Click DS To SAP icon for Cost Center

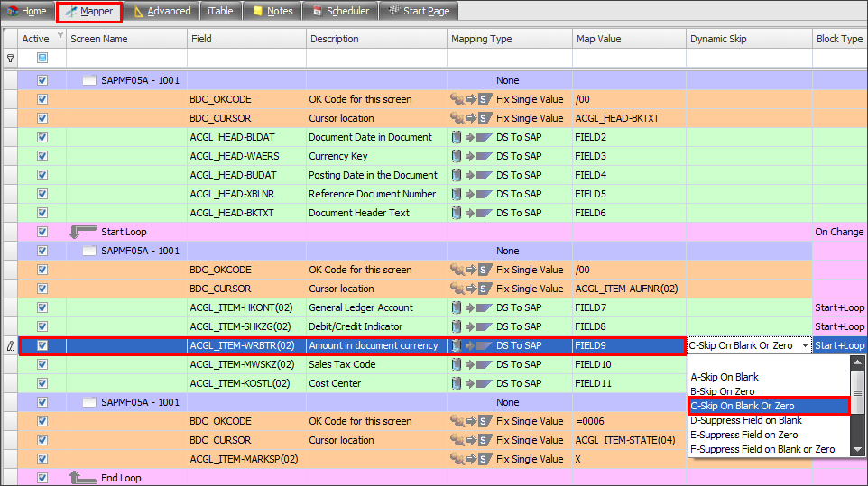(471, 383)
